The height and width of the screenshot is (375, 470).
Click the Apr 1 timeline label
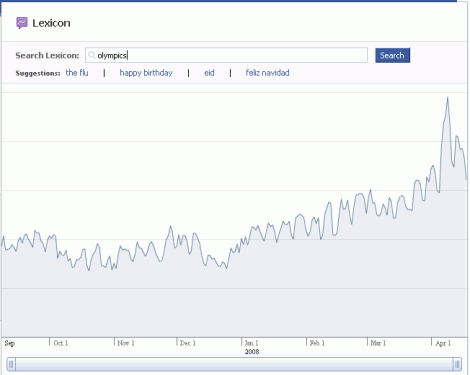pyautogui.click(x=443, y=343)
